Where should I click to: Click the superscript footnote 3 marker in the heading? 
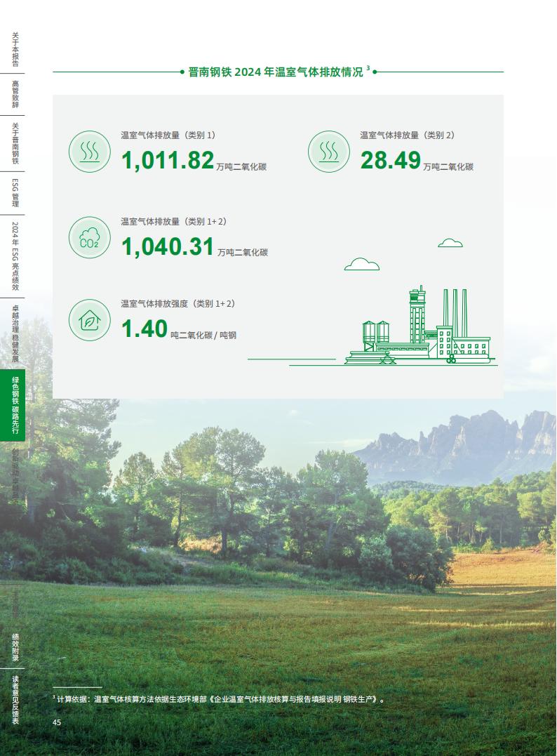368,68
